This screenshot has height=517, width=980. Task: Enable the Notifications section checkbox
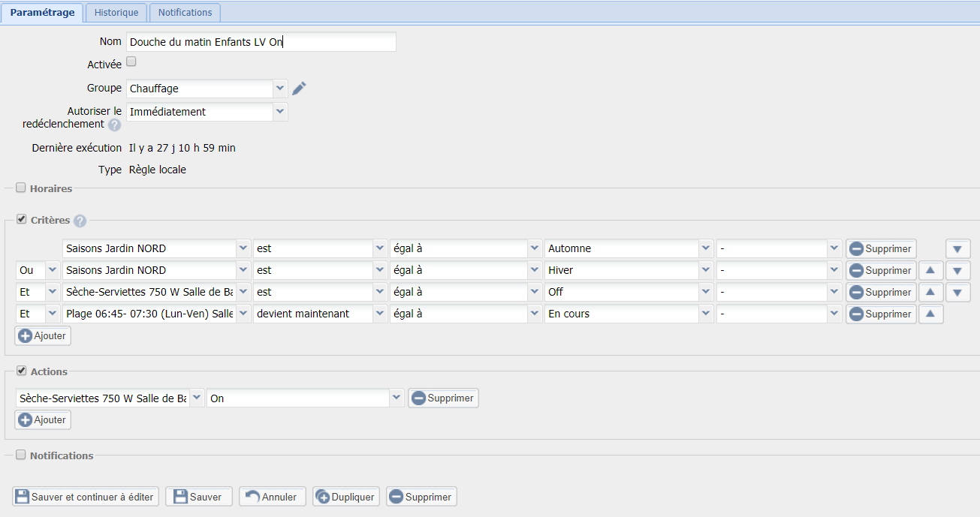(x=21, y=455)
